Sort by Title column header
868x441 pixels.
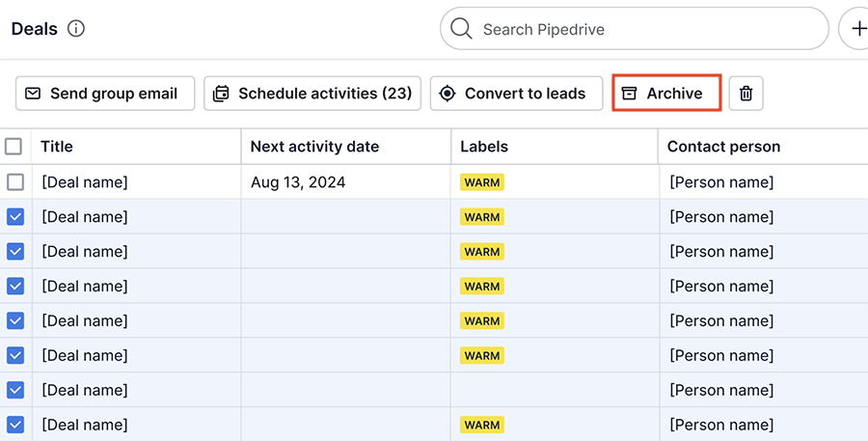(x=57, y=147)
